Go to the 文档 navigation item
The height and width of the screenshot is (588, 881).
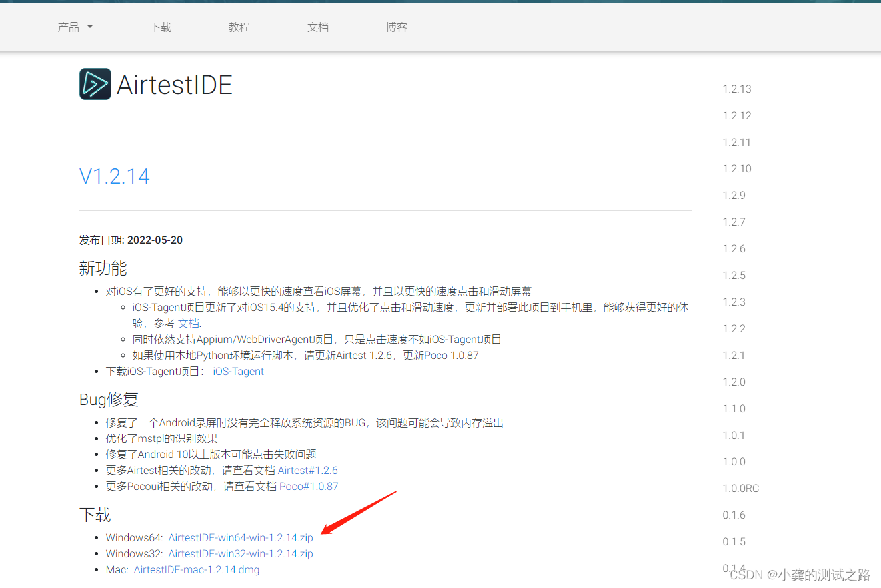(x=318, y=27)
